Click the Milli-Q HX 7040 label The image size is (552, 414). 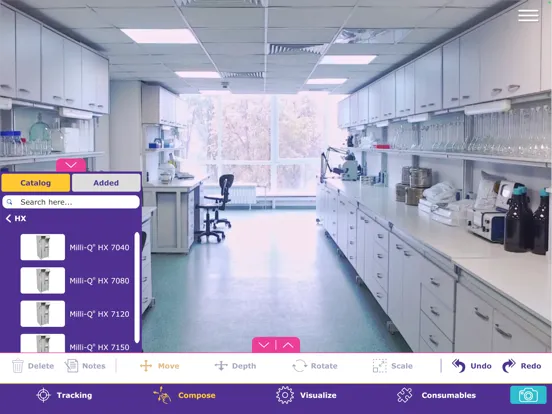click(x=99, y=247)
